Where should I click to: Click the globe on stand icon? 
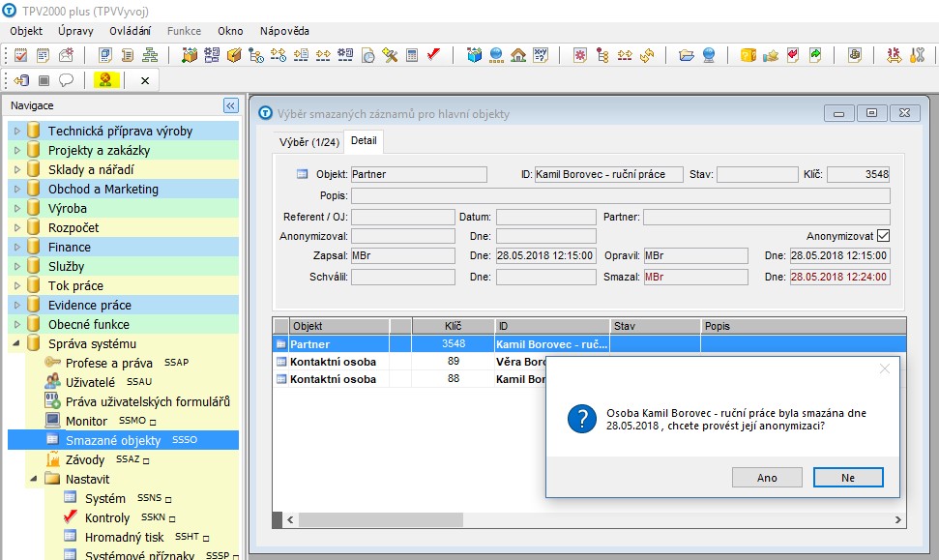pos(709,56)
